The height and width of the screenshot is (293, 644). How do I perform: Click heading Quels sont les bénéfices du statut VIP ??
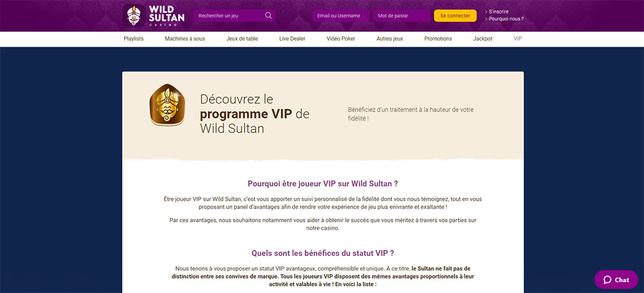coord(323,253)
